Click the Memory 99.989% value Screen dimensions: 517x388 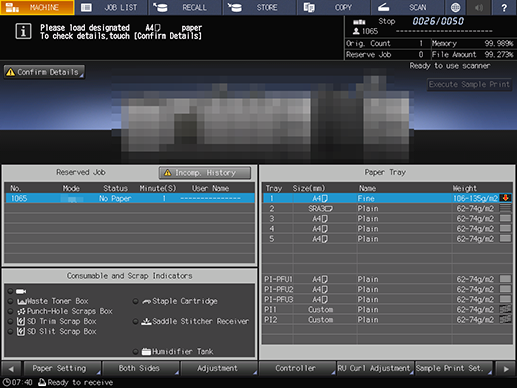[x=498, y=43]
